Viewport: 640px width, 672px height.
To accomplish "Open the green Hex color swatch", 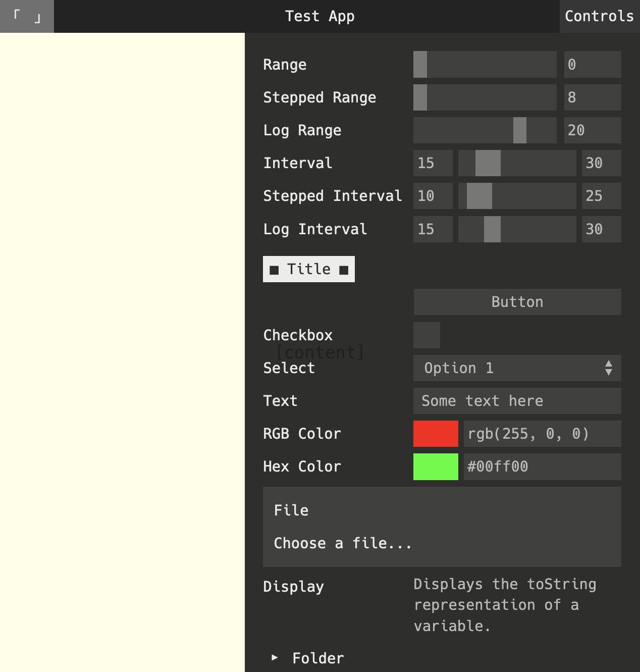I will pyautogui.click(x=436, y=467).
